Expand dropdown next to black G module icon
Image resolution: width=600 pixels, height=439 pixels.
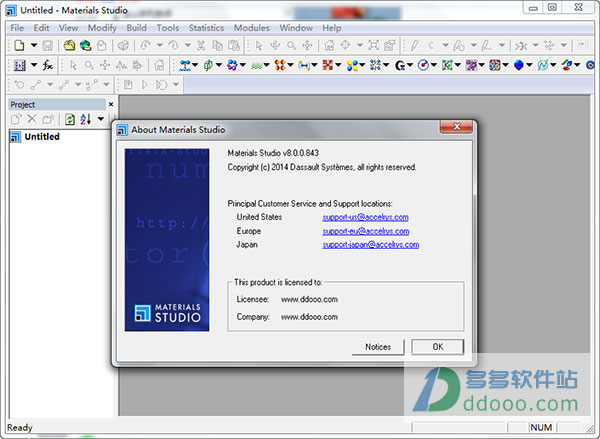coord(410,65)
